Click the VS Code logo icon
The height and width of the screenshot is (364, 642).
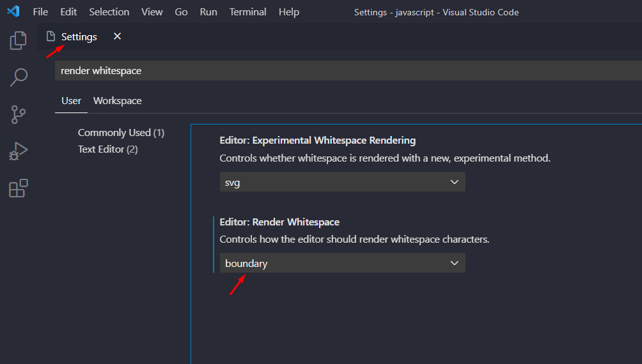(13, 12)
